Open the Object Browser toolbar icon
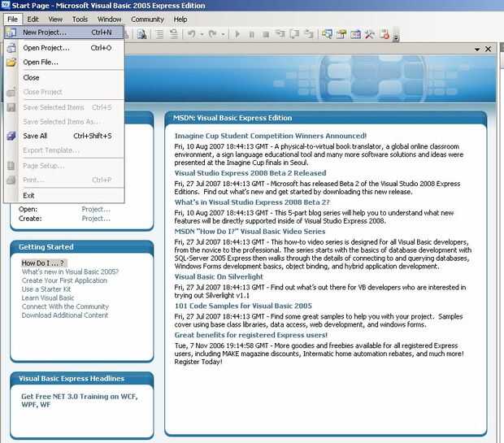 pos(355,34)
